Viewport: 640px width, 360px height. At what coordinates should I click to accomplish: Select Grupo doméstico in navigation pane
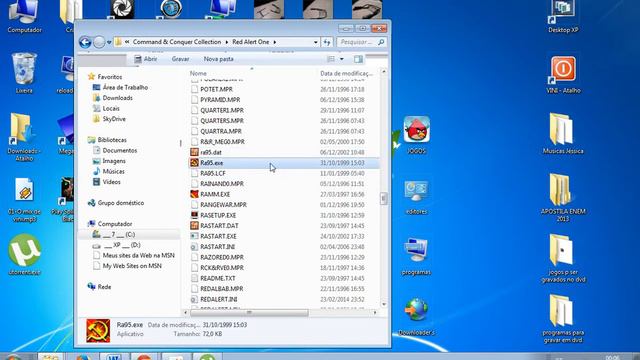click(120, 203)
